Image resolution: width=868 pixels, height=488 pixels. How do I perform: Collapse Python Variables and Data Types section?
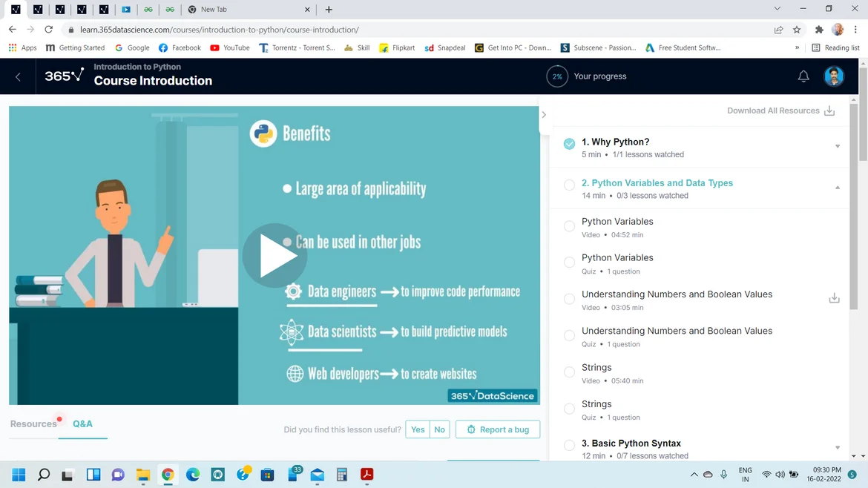pos(838,188)
